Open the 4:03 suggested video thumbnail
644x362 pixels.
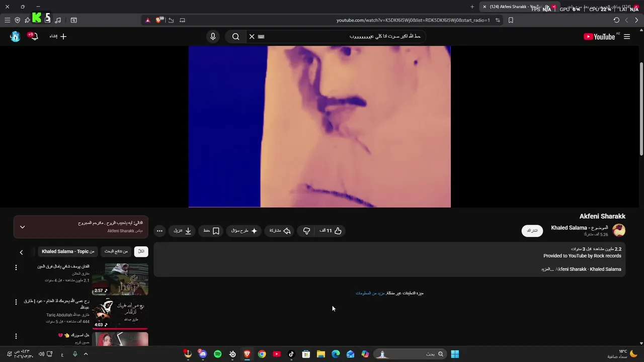(120, 314)
